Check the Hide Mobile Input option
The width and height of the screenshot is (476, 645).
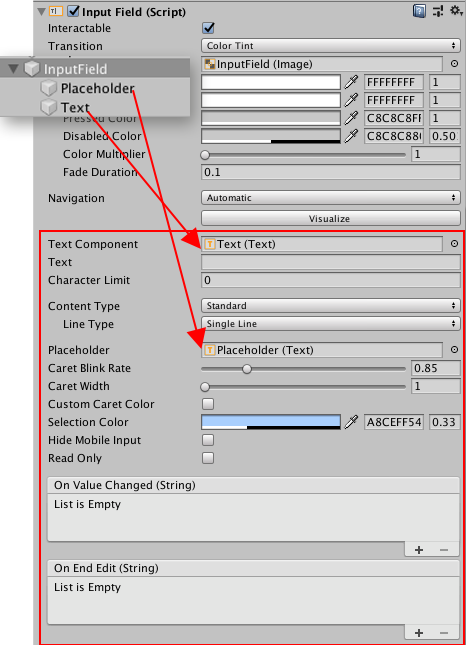(208, 440)
